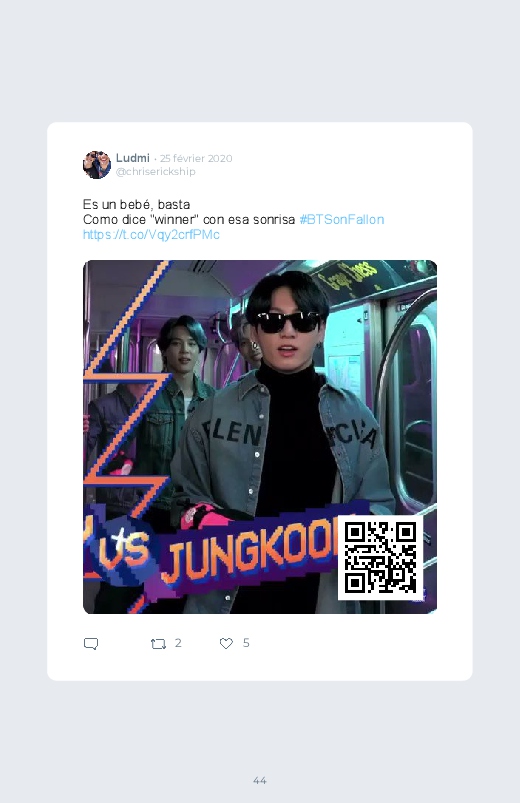Image resolution: width=520 pixels, height=803 pixels.
Task: Click the likes count of 5
Action: click(246, 643)
